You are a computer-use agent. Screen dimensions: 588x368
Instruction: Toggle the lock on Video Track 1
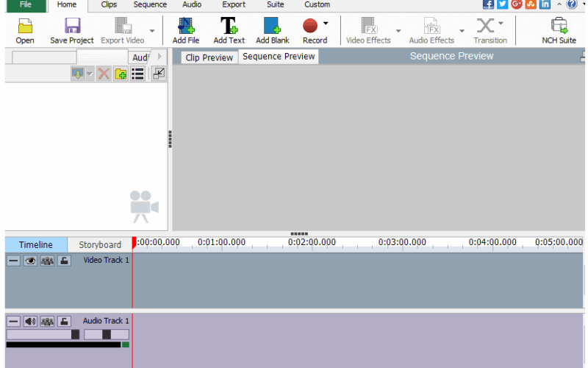[64, 261]
